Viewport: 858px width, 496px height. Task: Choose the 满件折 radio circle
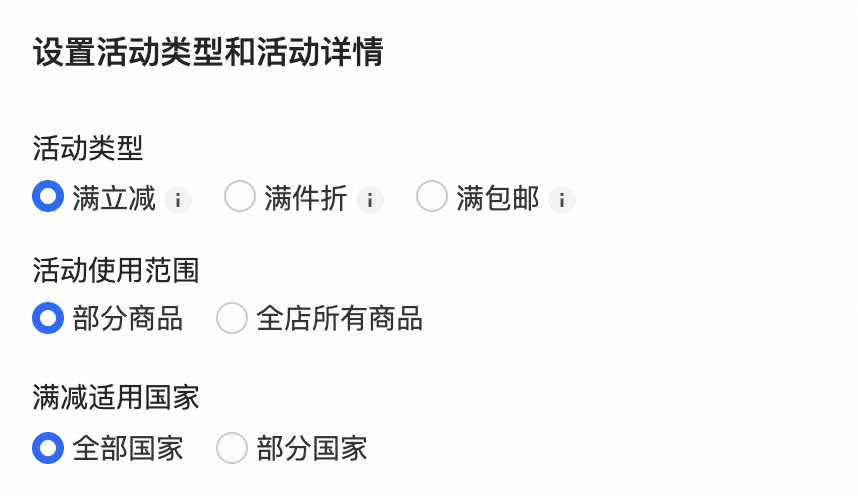pos(240,197)
